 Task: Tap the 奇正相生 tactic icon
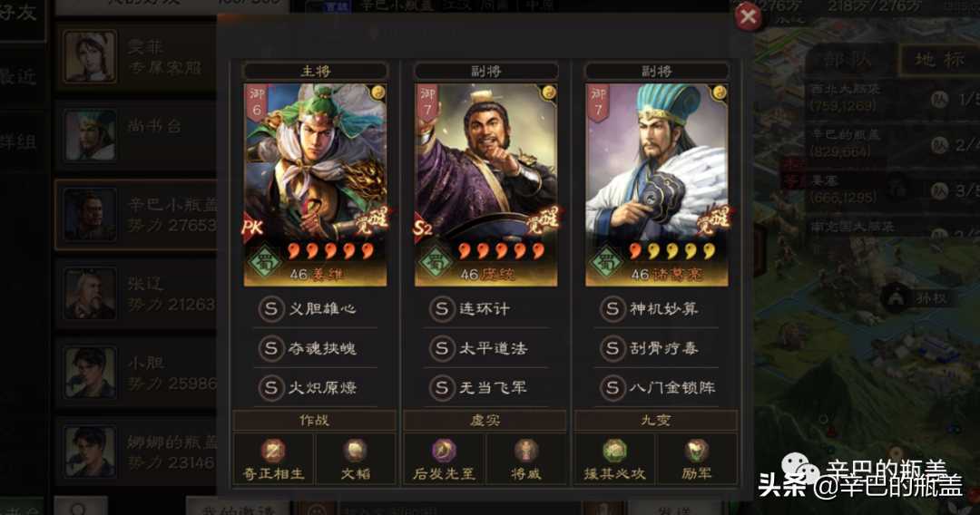point(273,451)
